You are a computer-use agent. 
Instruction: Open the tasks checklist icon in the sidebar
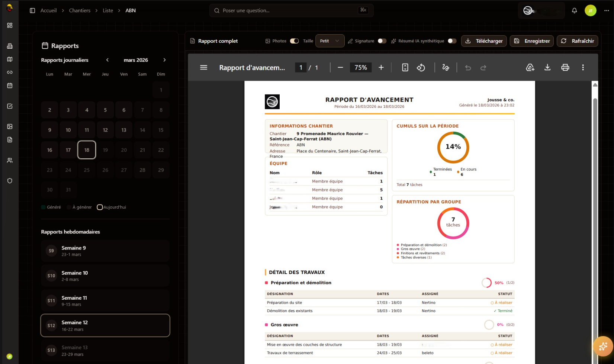(x=10, y=106)
